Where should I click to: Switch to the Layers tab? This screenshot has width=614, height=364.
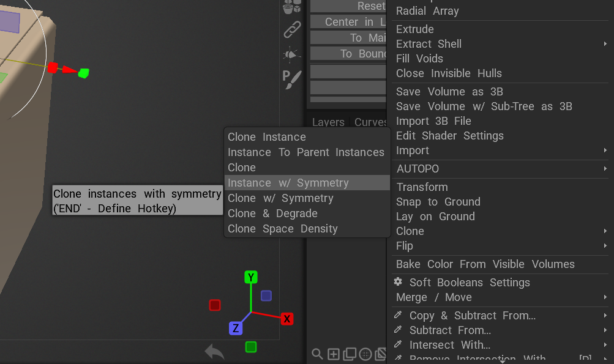(328, 122)
